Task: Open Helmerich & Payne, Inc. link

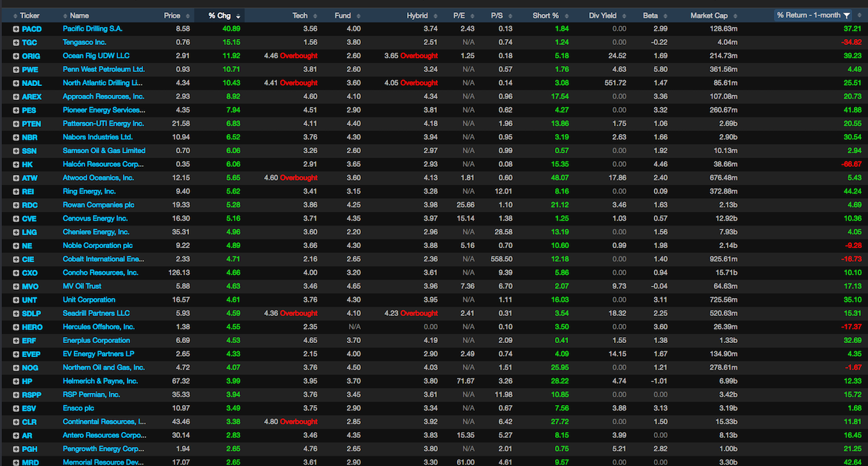Action: (101, 381)
